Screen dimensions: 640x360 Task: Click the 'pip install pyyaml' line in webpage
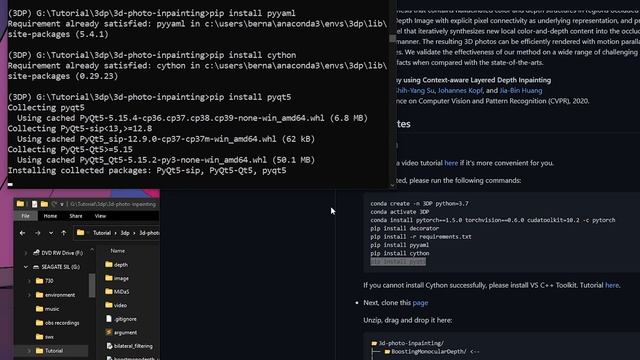coord(400,245)
